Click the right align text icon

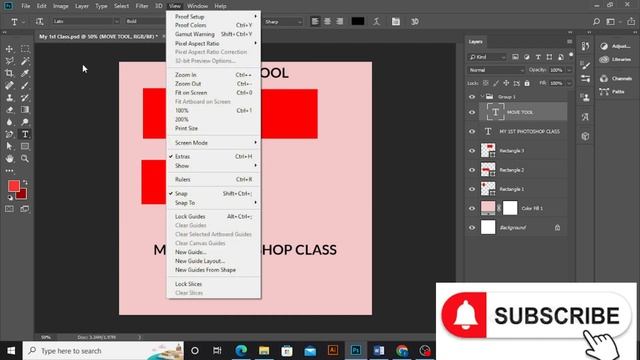click(x=340, y=22)
